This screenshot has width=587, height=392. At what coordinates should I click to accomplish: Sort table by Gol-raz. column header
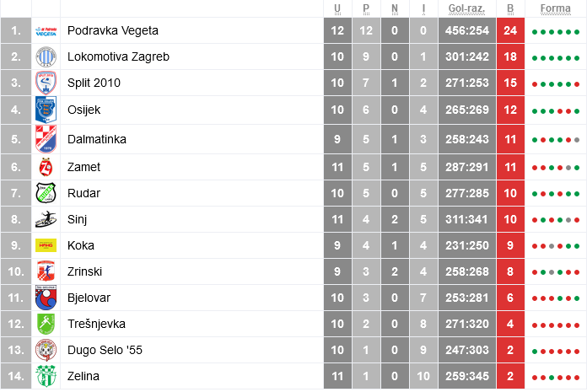467,8
